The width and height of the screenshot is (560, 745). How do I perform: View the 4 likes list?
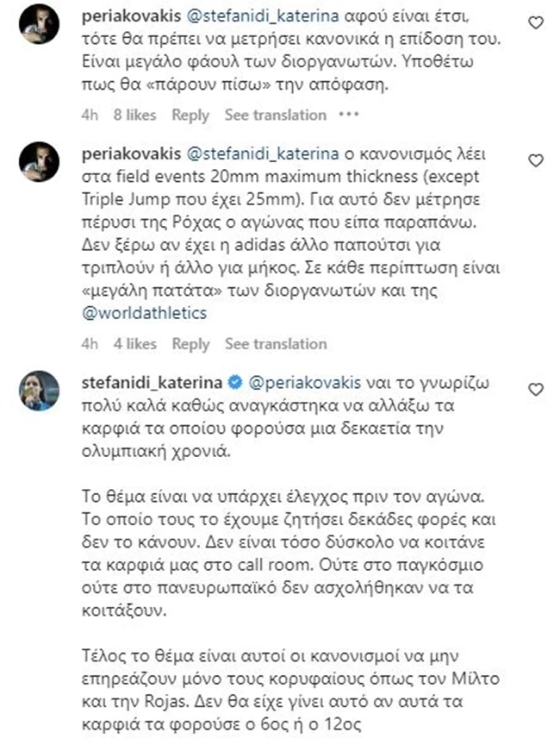coord(135,343)
